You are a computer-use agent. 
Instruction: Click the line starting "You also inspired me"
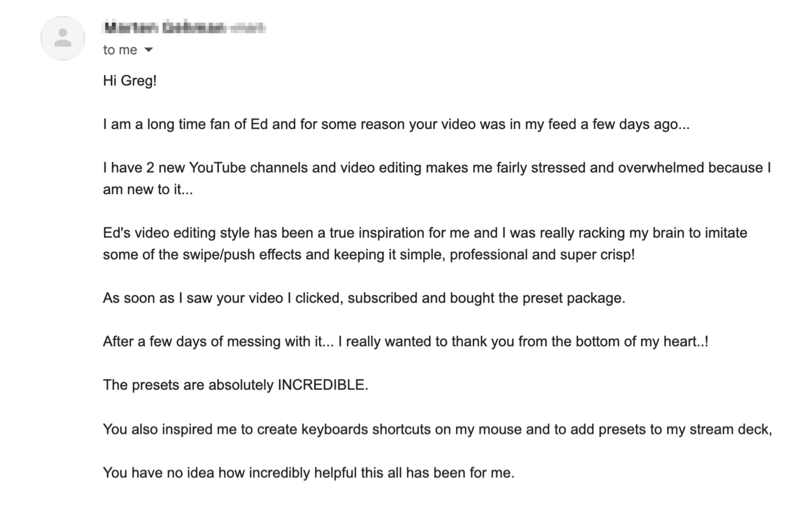pyautogui.click(x=437, y=429)
